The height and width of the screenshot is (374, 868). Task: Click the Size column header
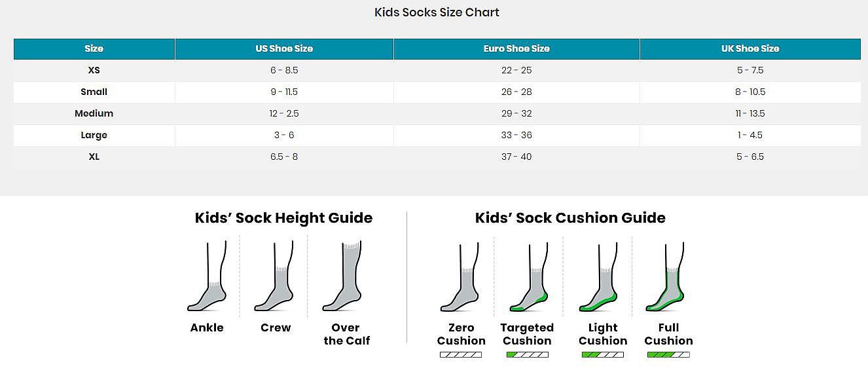(x=94, y=48)
